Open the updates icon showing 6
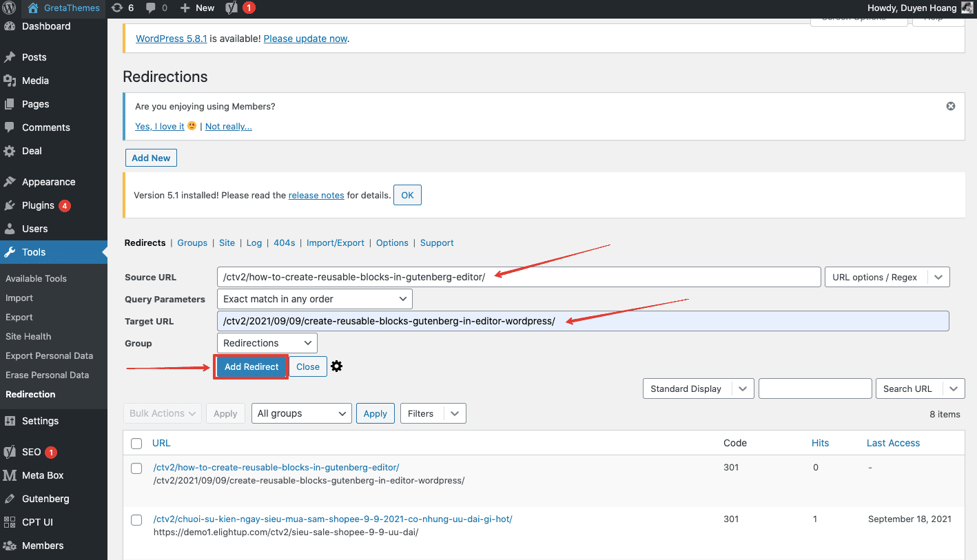 (116, 8)
